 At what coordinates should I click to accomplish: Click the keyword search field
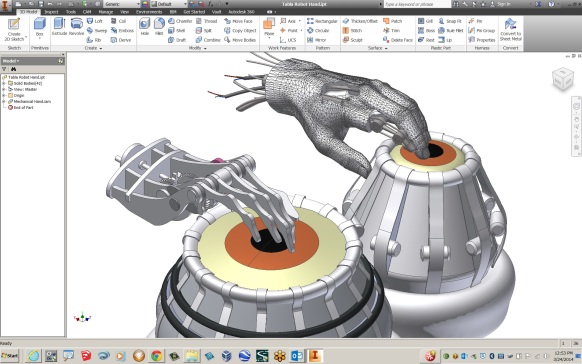[x=417, y=4]
